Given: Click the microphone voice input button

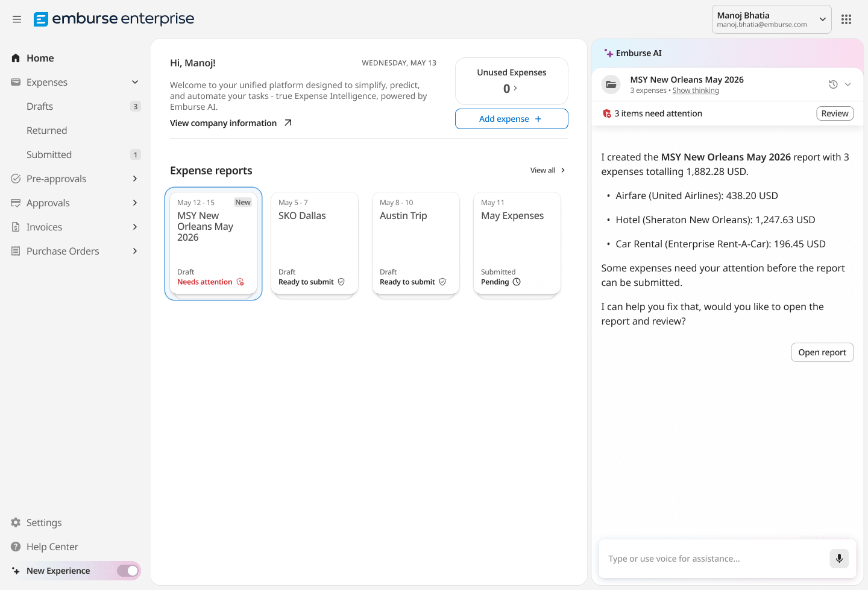Looking at the screenshot, I should [x=839, y=559].
